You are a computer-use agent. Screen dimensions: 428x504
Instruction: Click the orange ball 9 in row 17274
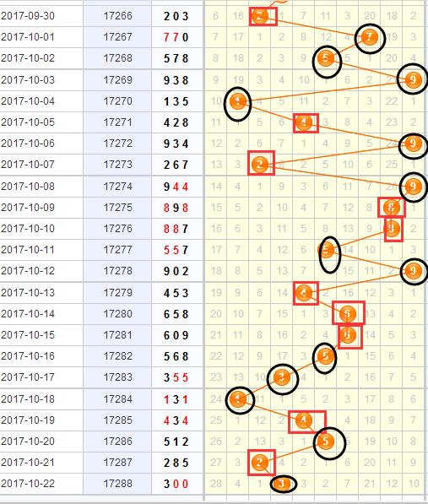pos(413,186)
